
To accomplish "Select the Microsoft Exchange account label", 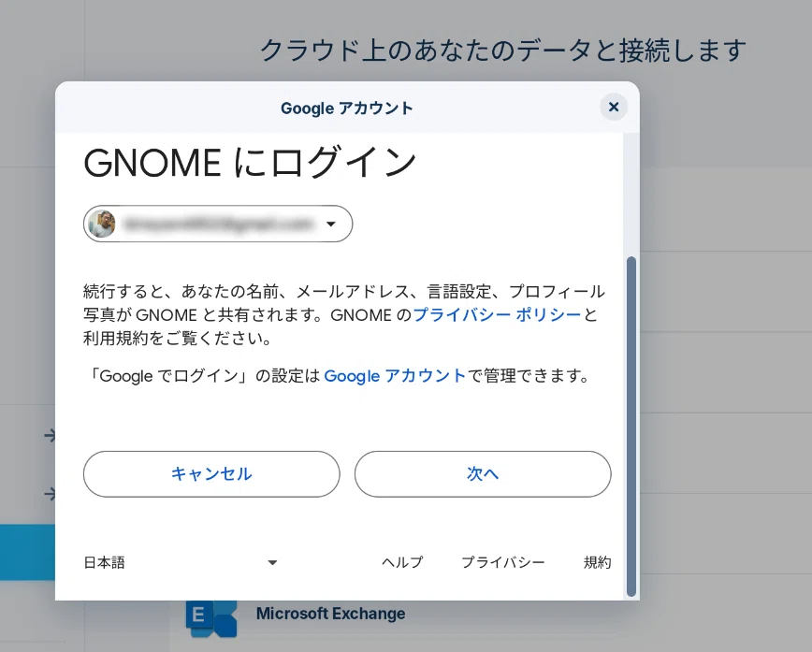I will tap(330, 614).
